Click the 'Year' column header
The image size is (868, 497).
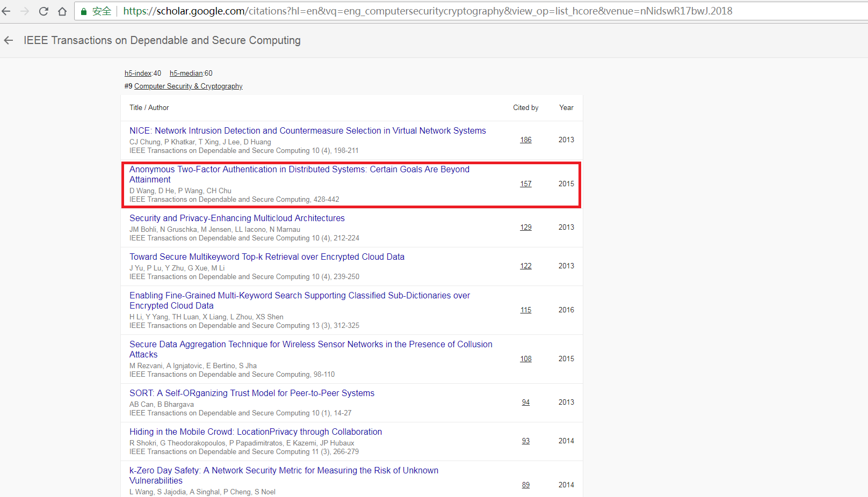pos(566,108)
